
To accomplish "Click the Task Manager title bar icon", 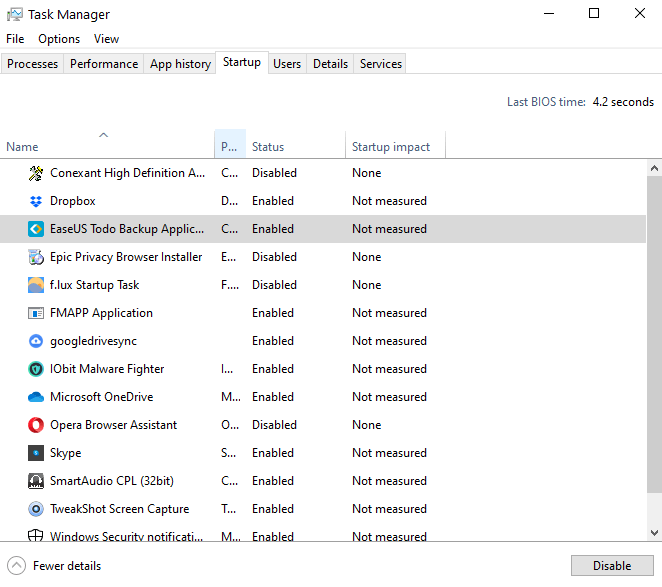I will pos(15,14).
